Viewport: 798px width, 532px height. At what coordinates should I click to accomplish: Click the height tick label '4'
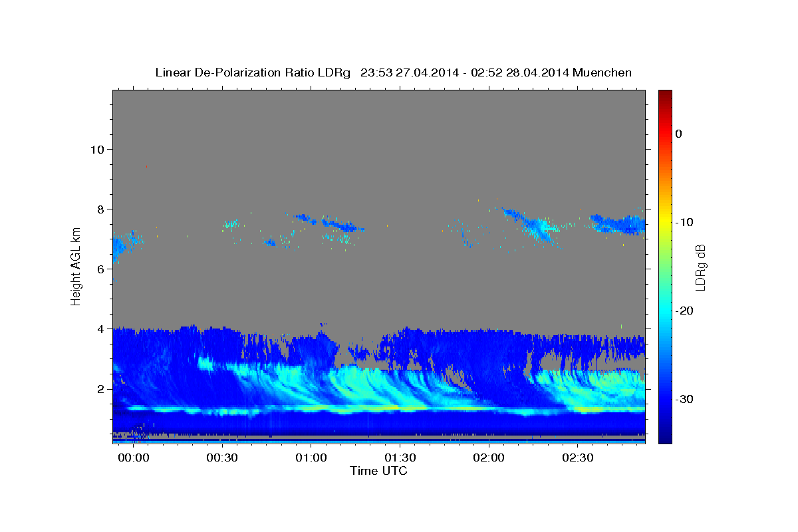(100, 329)
